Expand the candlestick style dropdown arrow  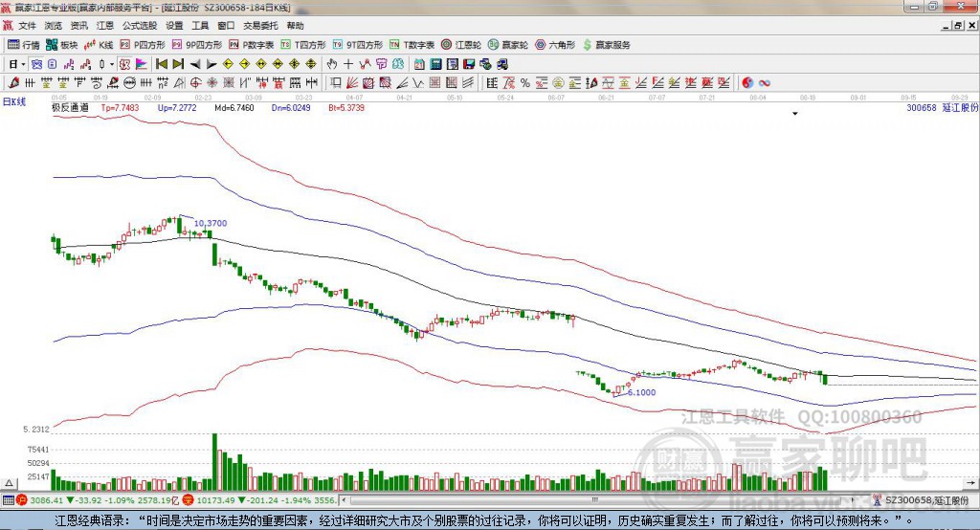coord(112,64)
